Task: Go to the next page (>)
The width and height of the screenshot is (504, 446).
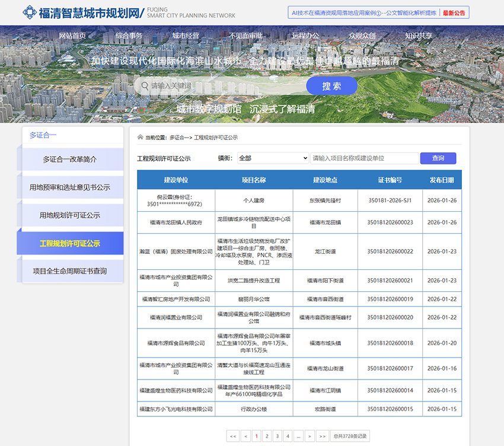Action: tap(310, 436)
